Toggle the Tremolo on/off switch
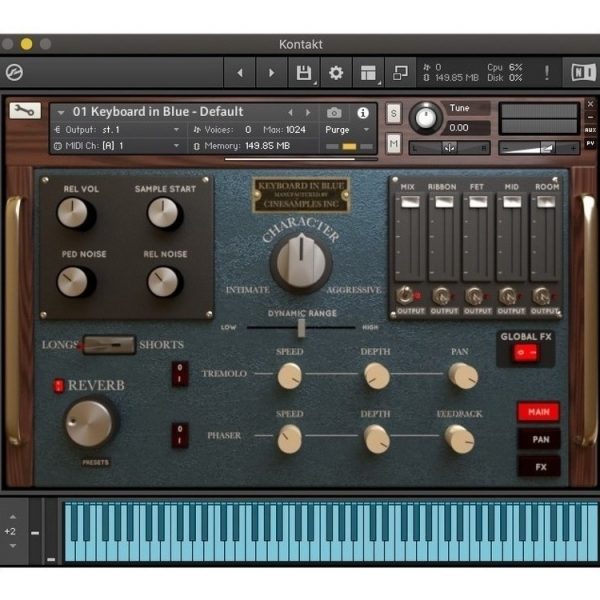The height and width of the screenshot is (600, 600). 180,373
